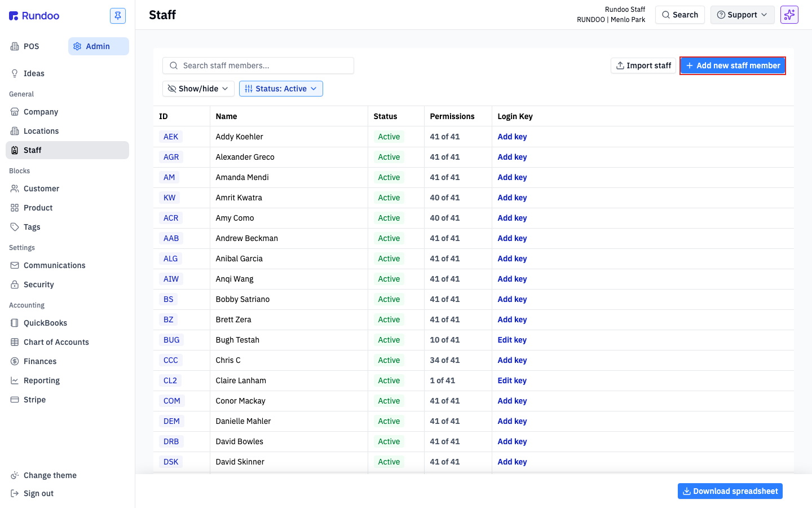Switch to the POS tab

coord(35,46)
